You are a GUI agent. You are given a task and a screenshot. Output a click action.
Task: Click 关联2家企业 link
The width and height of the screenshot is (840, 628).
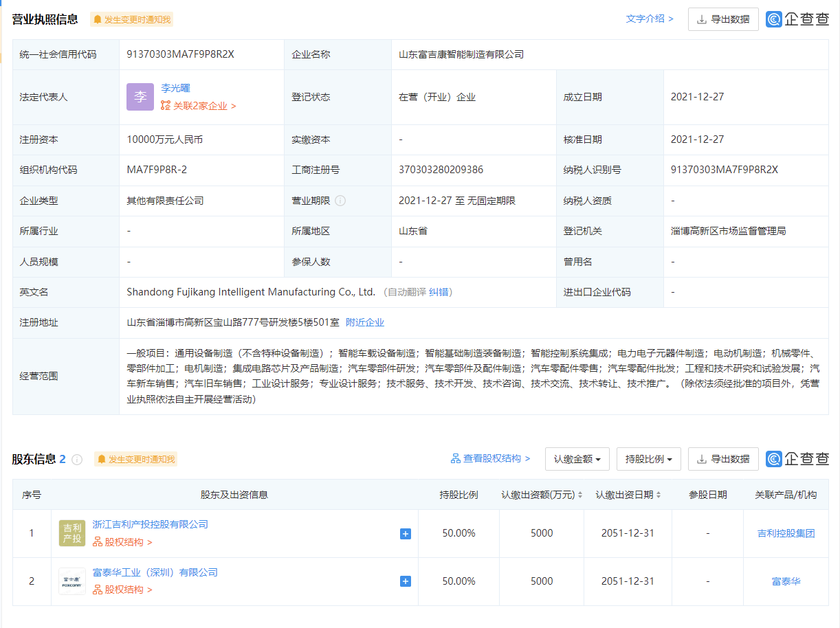(x=199, y=106)
